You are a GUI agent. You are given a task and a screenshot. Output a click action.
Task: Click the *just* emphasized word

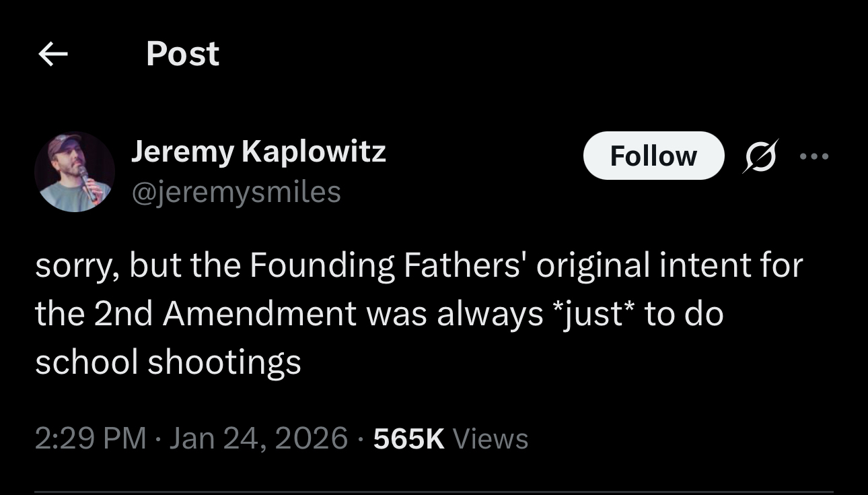tap(594, 314)
